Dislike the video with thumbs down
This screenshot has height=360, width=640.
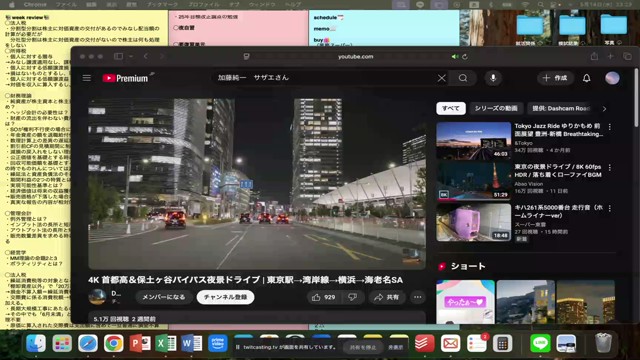pyautogui.click(x=353, y=297)
